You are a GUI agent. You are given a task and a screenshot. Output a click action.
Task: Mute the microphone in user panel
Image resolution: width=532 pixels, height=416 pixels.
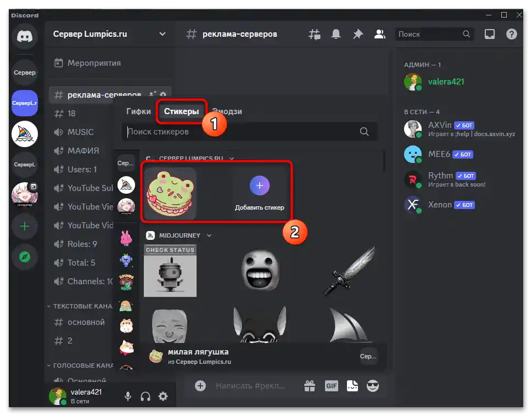(128, 396)
